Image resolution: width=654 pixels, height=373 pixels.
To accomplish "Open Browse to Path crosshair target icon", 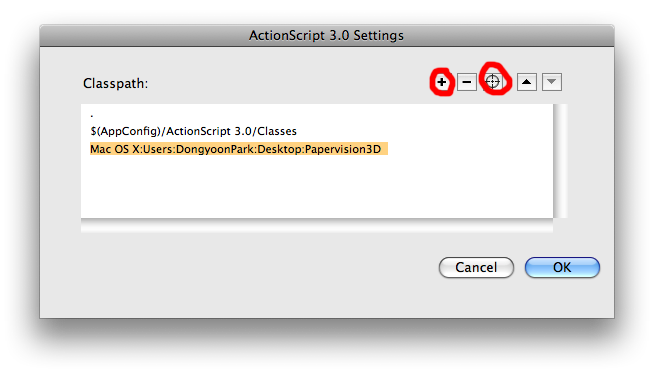I will pos(493,82).
